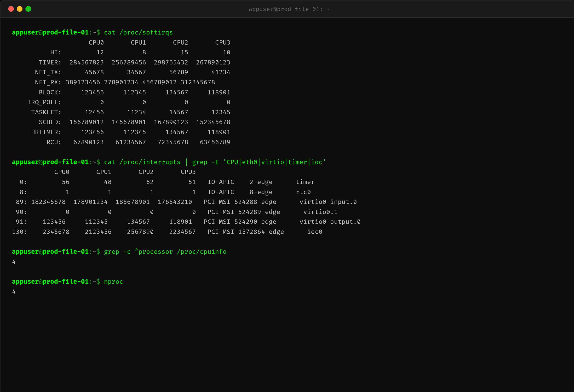The width and height of the screenshot is (574, 392).
Task: Select IRQ 130 value 2567890
Action: [x=140, y=232]
